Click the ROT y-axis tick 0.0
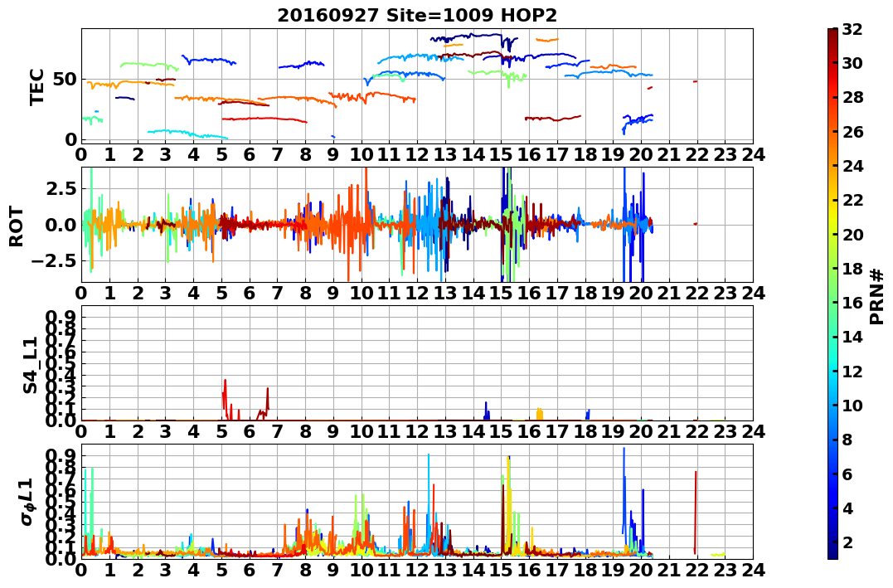 click(61, 225)
